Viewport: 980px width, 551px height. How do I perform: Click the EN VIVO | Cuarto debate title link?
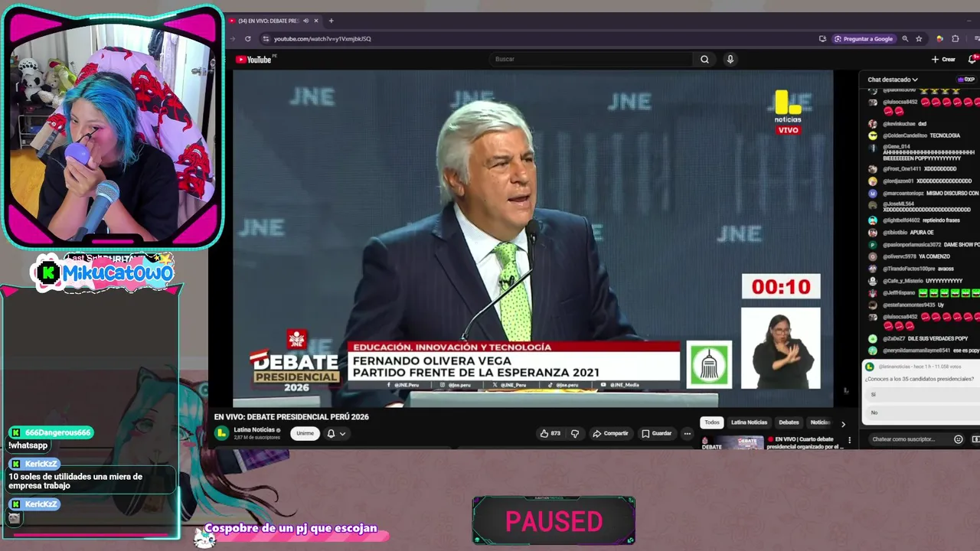tap(804, 442)
